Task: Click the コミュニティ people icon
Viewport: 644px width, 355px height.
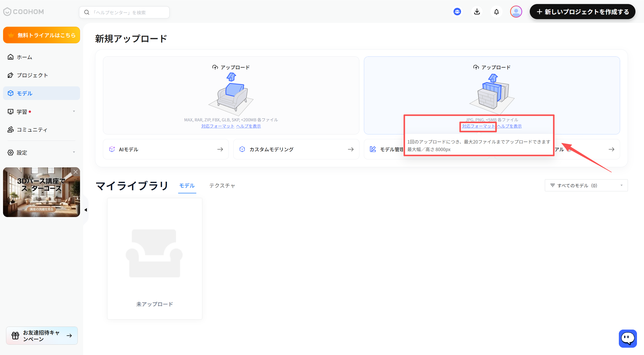Action: (x=11, y=129)
